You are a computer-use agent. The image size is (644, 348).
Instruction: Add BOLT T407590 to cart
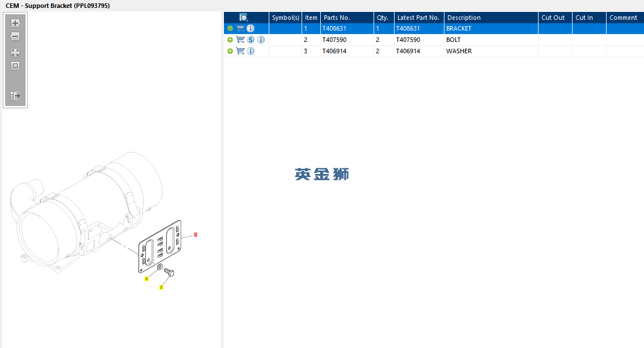241,40
